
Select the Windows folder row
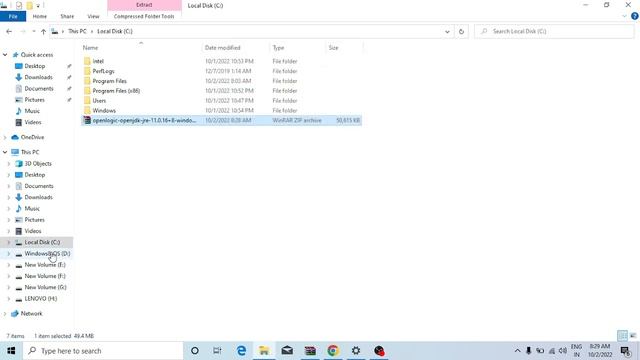tap(104, 111)
